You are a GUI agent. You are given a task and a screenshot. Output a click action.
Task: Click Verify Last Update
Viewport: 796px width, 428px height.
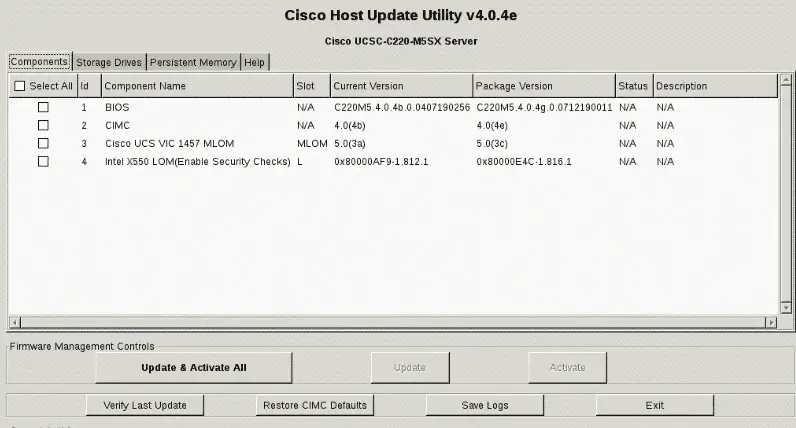pyautogui.click(x=145, y=405)
